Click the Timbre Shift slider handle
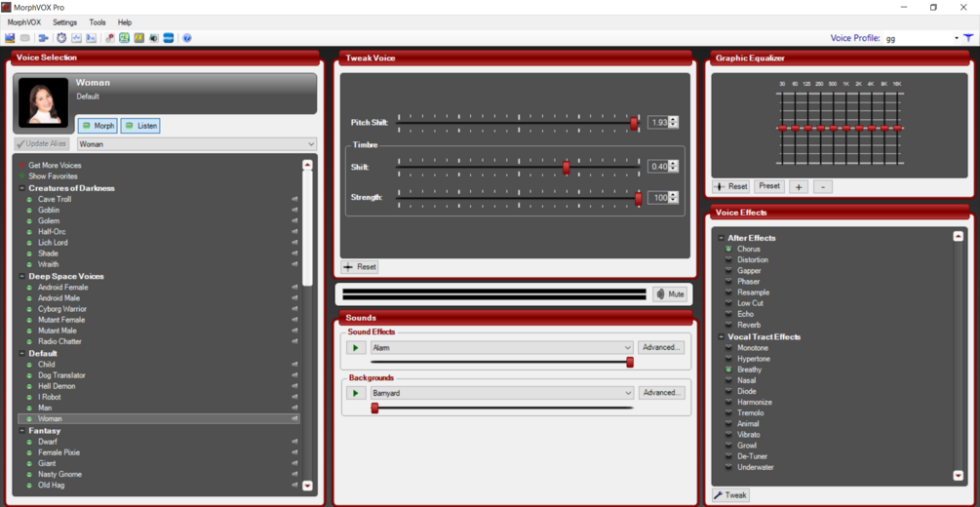This screenshot has height=507, width=980. click(x=567, y=168)
